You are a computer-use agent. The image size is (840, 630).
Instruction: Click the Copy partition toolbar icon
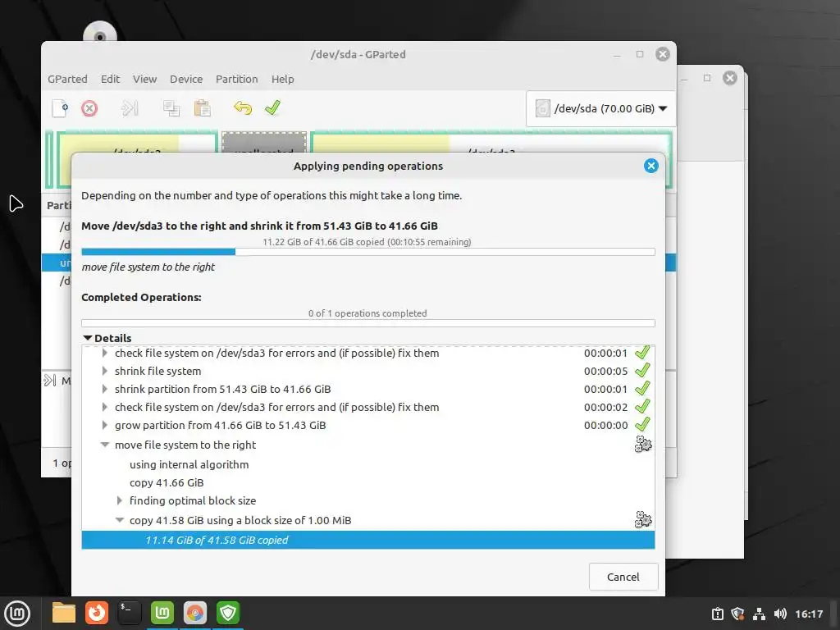(171, 108)
